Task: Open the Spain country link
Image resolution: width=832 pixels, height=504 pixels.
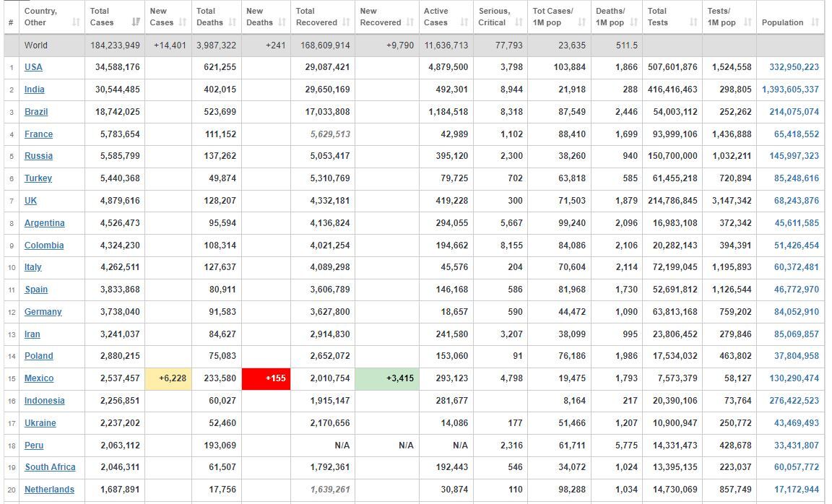Action: 36,290
